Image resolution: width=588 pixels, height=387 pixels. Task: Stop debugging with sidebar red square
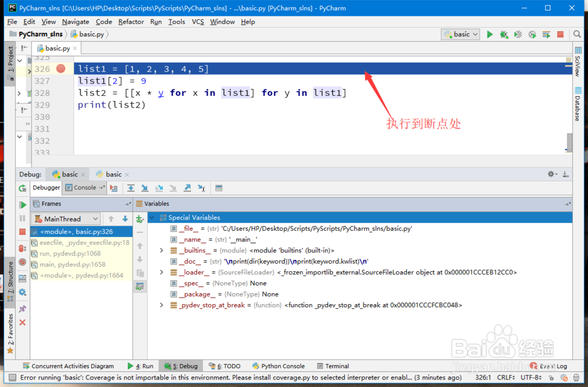point(22,232)
